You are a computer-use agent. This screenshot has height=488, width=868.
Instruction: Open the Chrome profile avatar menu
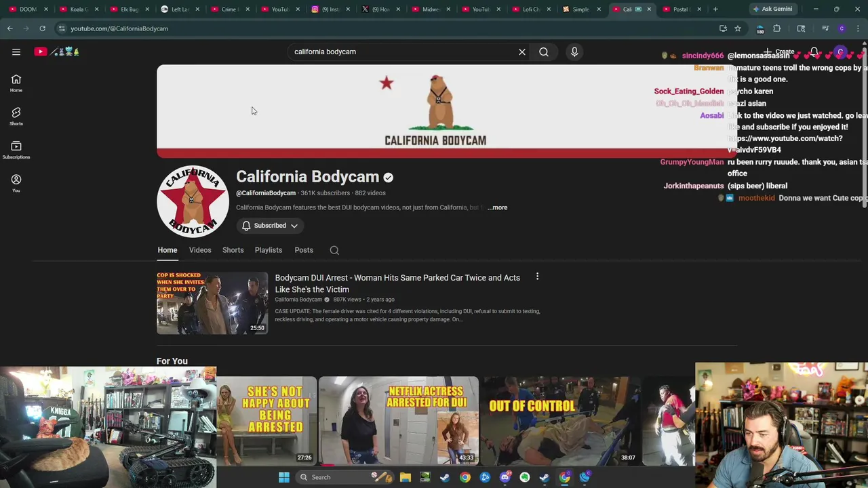pyautogui.click(x=842, y=28)
